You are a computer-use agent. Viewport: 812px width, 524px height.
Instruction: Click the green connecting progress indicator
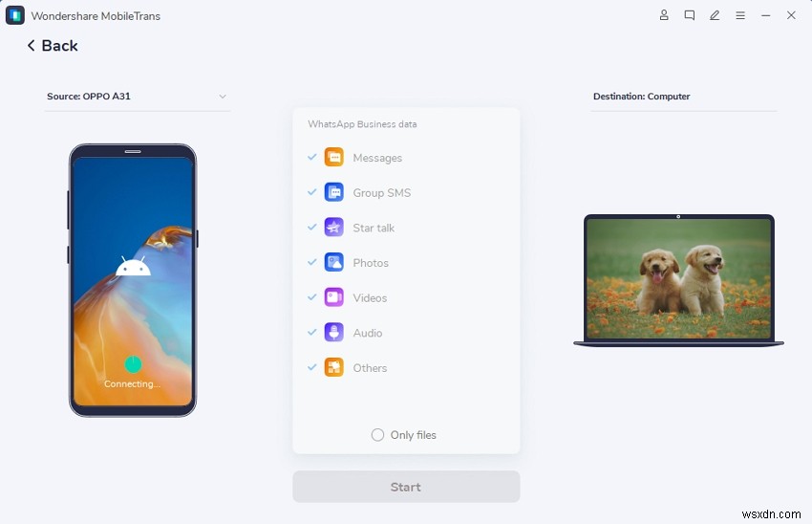(133, 364)
